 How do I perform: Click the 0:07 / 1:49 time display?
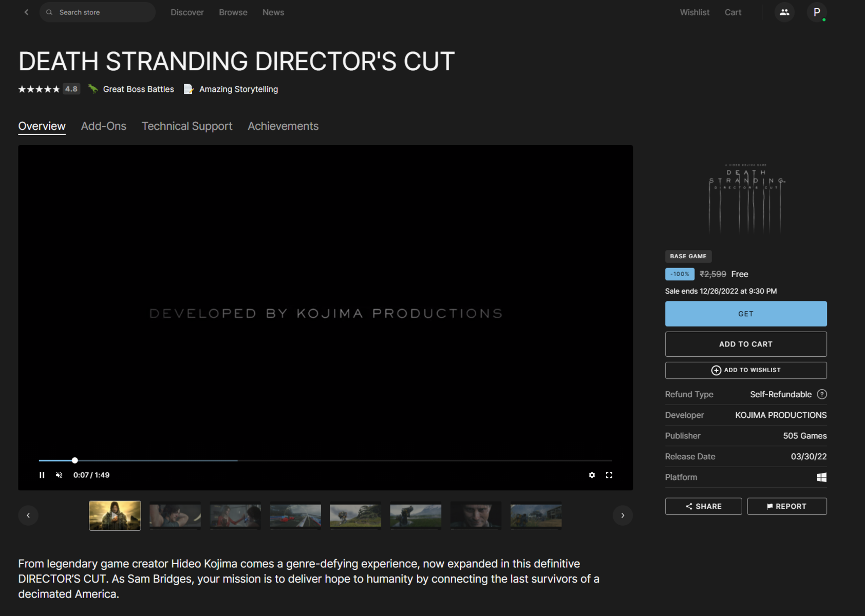point(91,475)
